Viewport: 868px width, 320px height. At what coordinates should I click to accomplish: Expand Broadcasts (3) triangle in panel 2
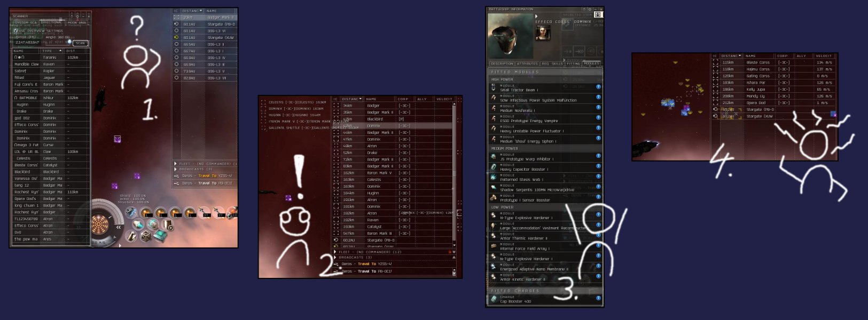coord(335,257)
